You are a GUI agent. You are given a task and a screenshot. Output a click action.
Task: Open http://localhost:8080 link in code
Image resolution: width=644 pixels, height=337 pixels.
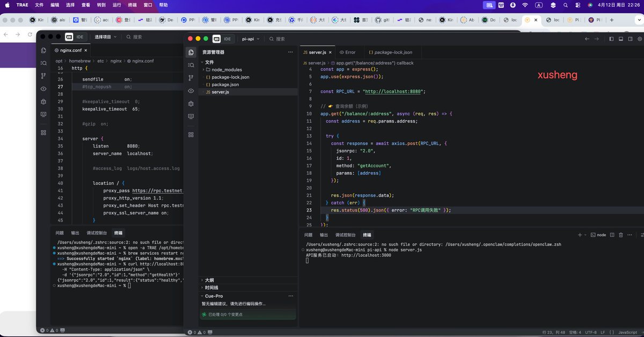coord(393,91)
